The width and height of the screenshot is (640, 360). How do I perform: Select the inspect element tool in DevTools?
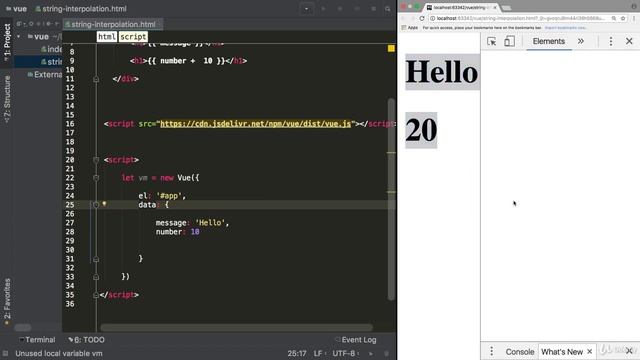491,41
